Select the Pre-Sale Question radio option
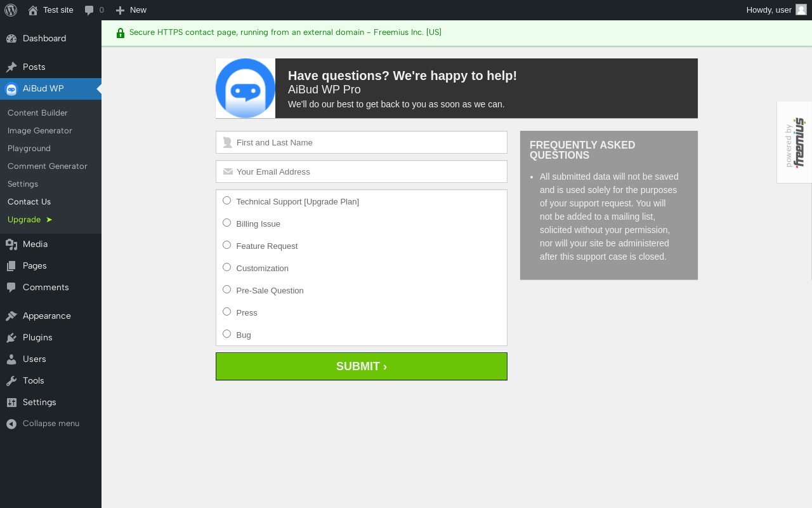 tap(226, 290)
